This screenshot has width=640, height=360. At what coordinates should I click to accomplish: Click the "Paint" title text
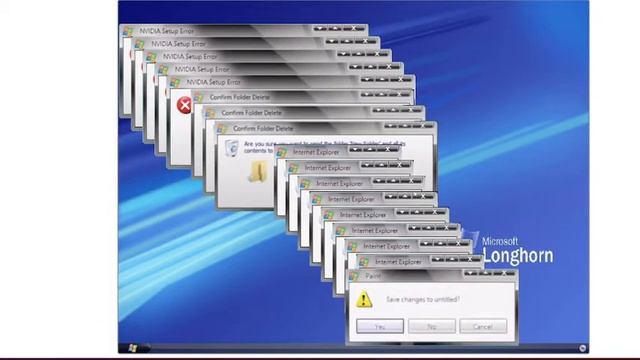pyautogui.click(x=373, y=276)
